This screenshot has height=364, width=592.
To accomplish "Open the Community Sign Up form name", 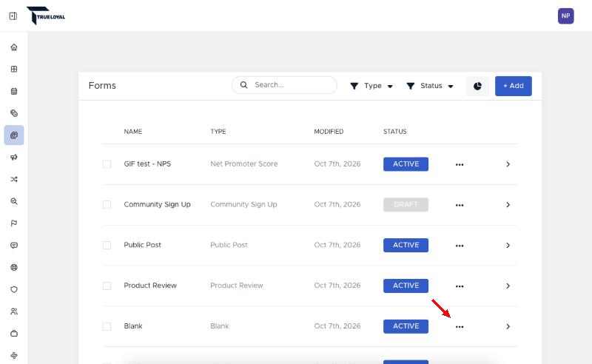I will click(x=157, y=205).
